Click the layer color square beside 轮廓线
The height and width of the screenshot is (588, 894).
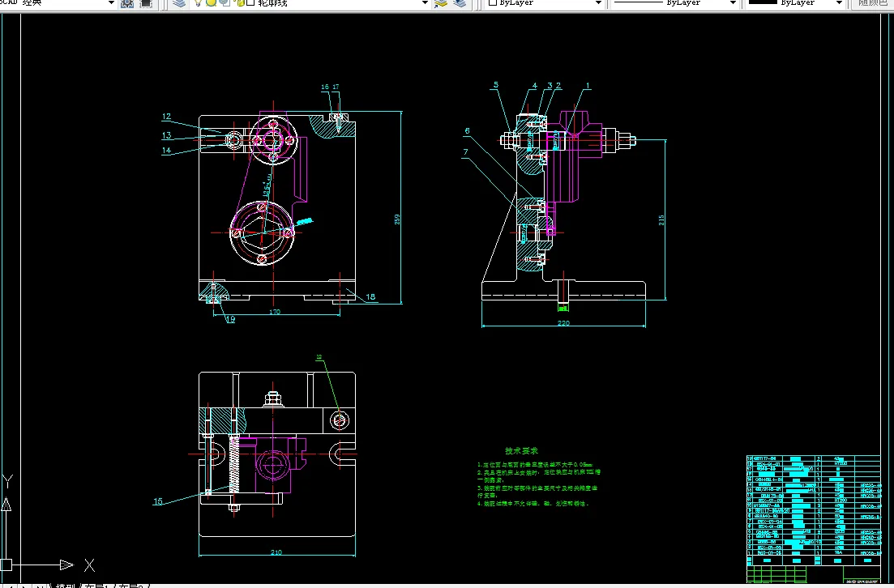tap(250, 3)
